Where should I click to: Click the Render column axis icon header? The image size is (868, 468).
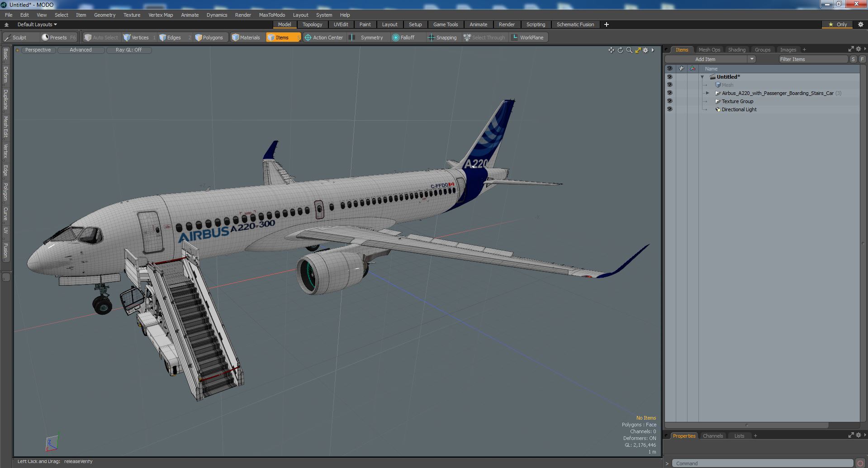pos(693,69)
